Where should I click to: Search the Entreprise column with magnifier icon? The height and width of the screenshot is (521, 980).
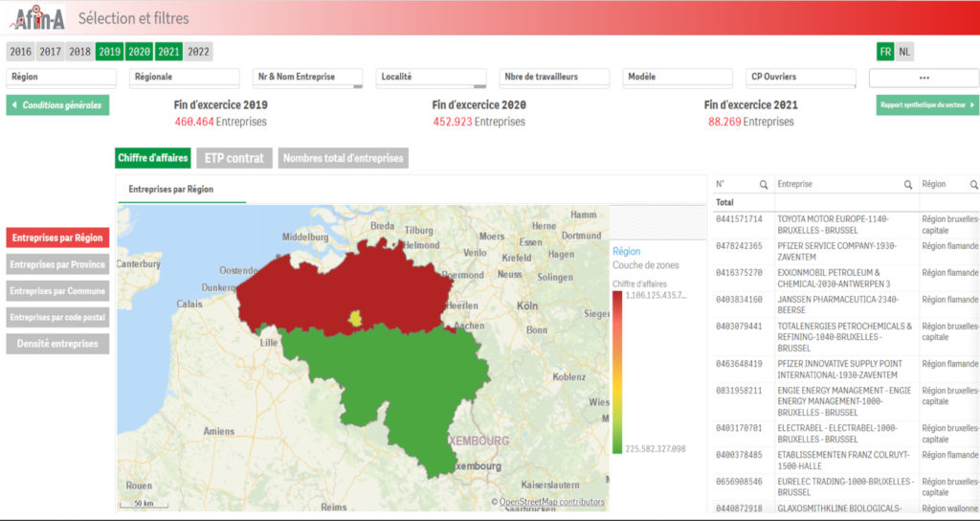908,185
